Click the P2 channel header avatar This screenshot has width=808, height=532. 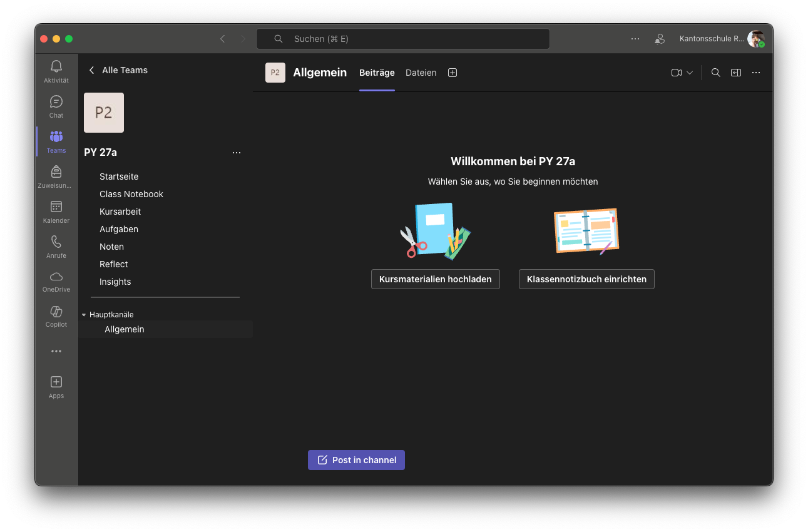[x=275, y=73]
